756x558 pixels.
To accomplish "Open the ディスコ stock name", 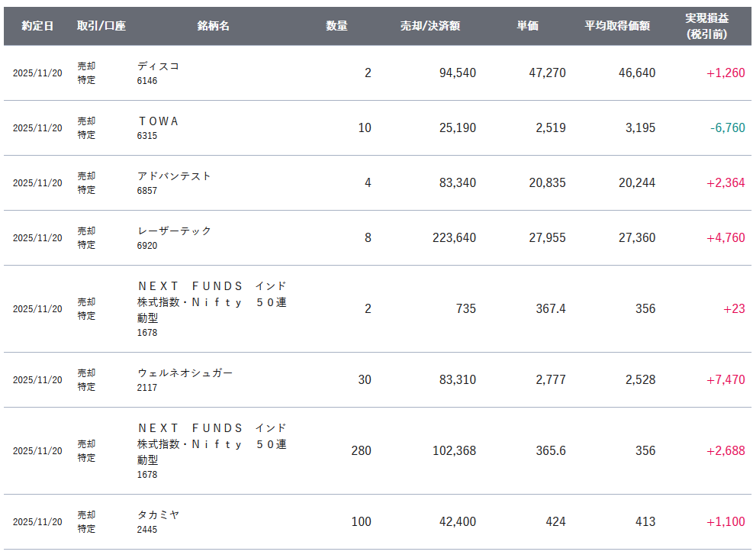I will pos(158,66).
